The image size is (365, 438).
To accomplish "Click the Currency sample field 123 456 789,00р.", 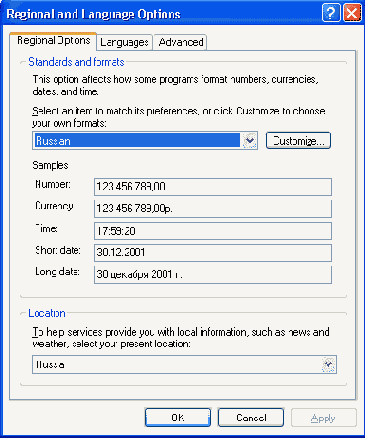I will (213, 209).
